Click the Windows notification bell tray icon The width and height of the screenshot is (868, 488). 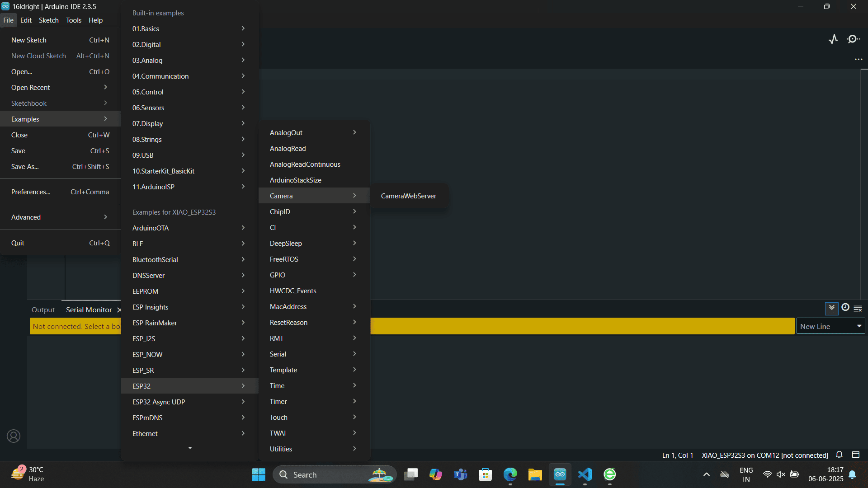pos(852,474)
